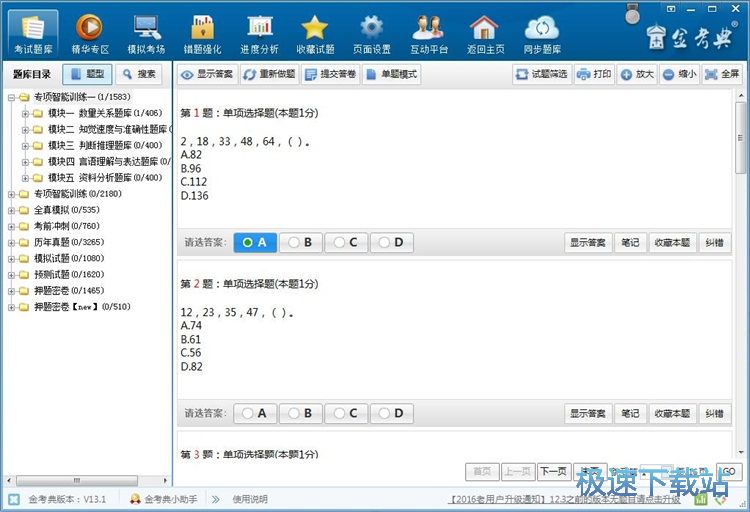
Task: Open 金考典小助手 assistant
Action: [164, 499]
